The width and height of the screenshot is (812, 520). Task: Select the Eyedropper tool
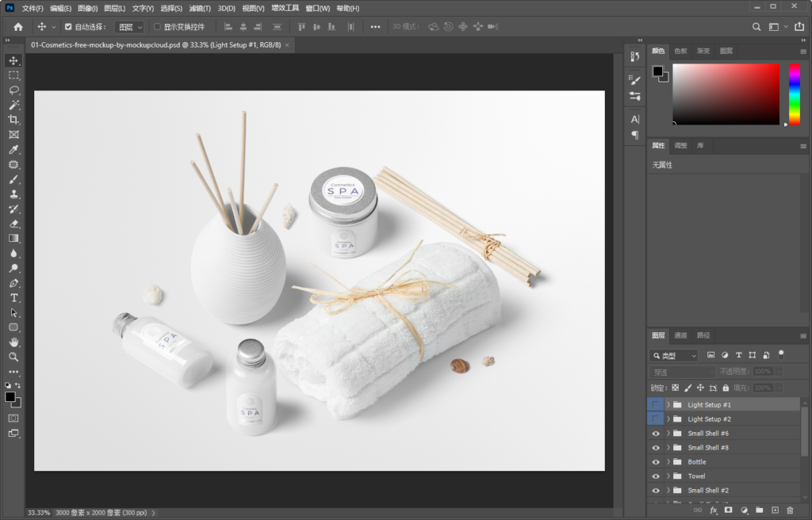[13, 150]
